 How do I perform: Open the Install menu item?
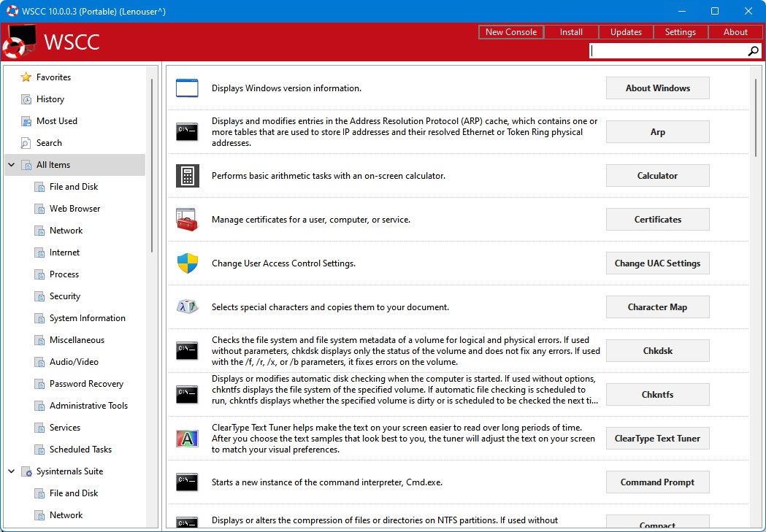click(571, 31)
